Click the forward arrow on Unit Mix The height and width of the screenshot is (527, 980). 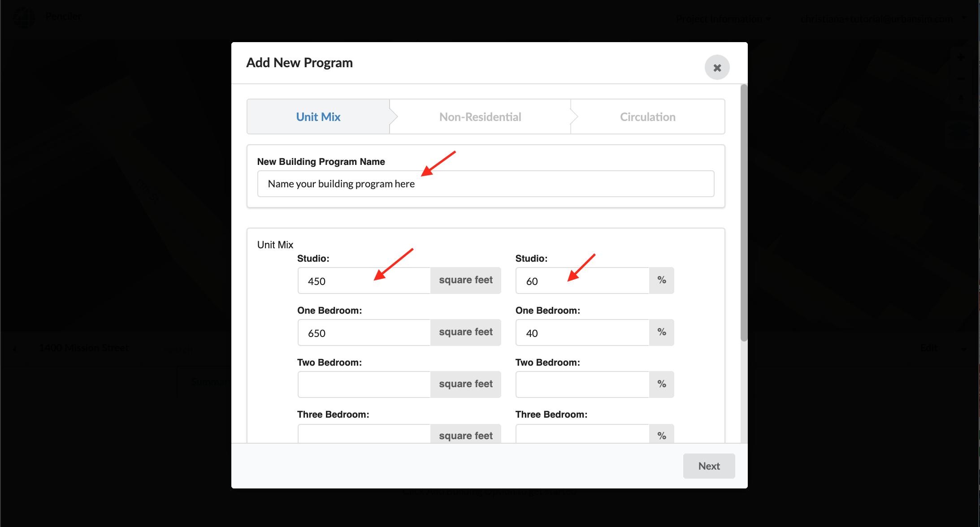pyautogui.click(x=395, y=116)
